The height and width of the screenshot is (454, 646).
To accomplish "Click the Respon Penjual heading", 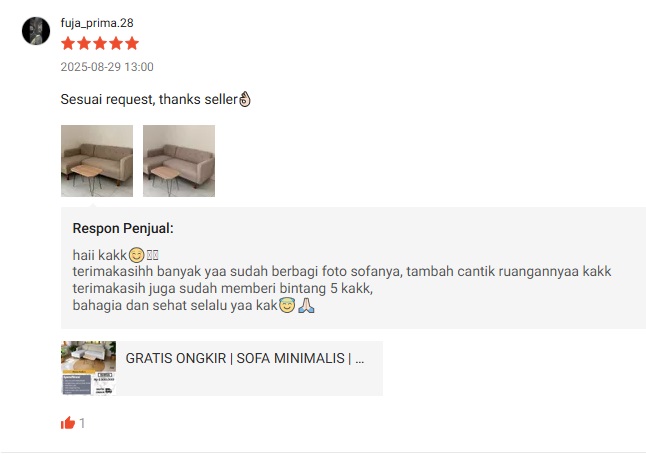I will 123,228.
